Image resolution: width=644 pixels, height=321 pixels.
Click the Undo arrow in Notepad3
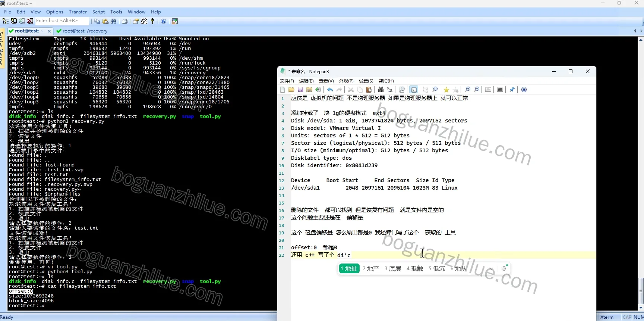pos(330,90)
